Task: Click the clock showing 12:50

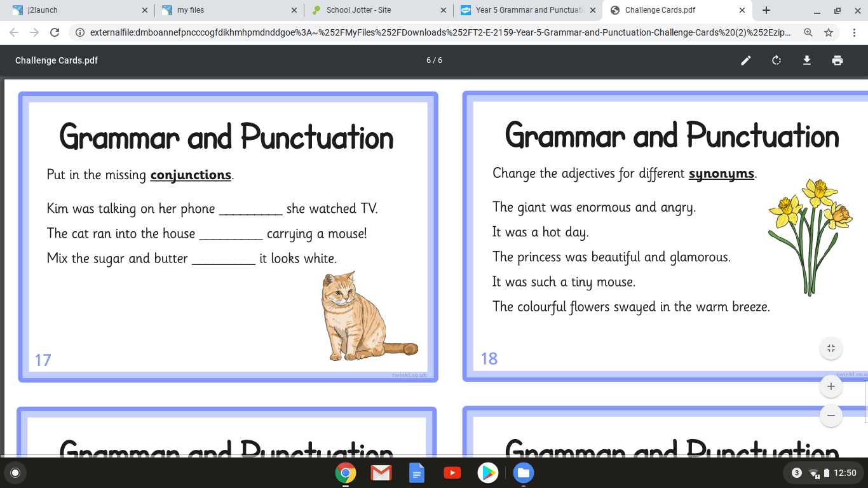Action: pos(845,473)
